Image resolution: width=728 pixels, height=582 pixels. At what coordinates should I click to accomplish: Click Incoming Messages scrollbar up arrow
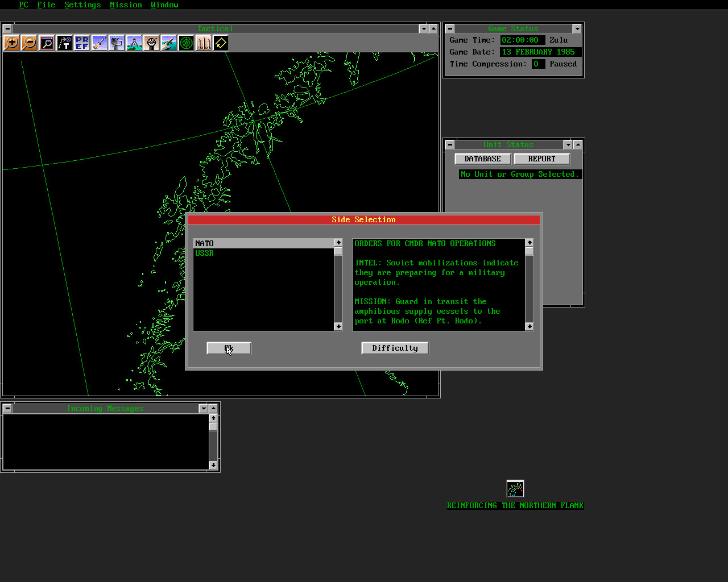[213, 418]
